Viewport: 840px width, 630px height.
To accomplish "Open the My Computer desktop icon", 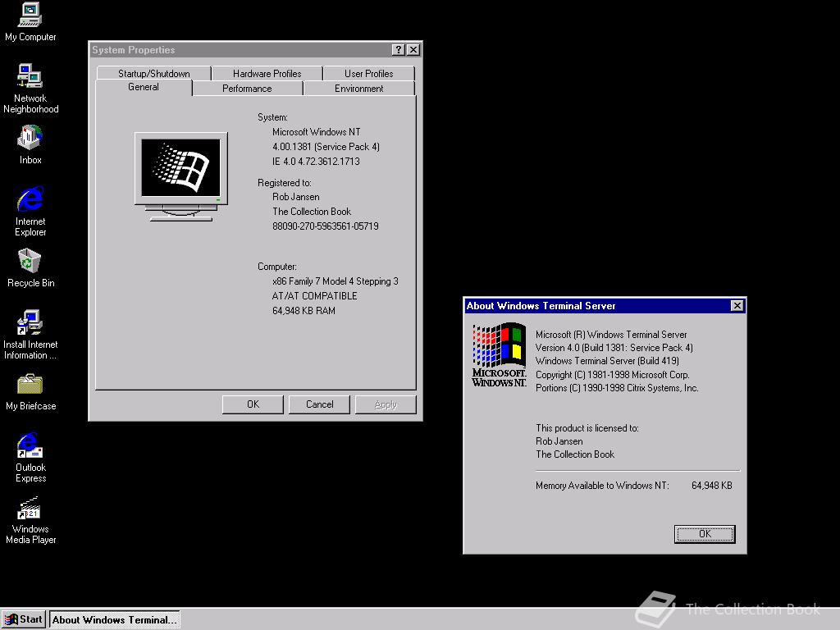I will [x=30, y=22].
